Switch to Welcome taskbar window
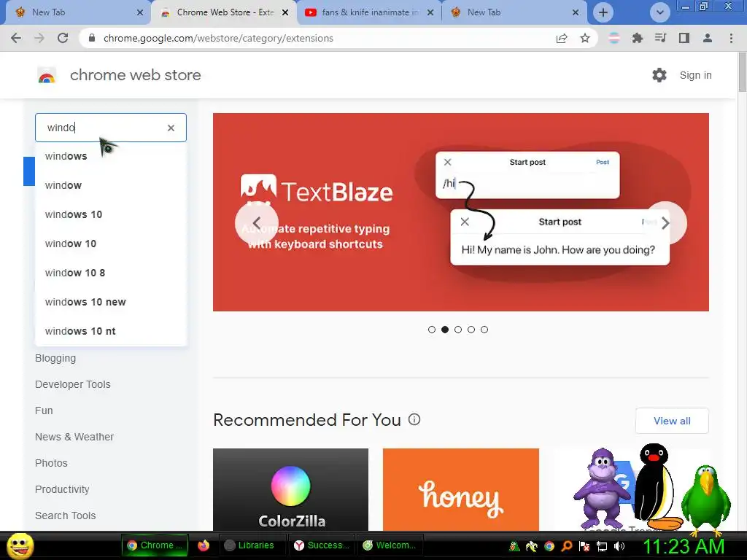747x560 pixels. point(391,545)
